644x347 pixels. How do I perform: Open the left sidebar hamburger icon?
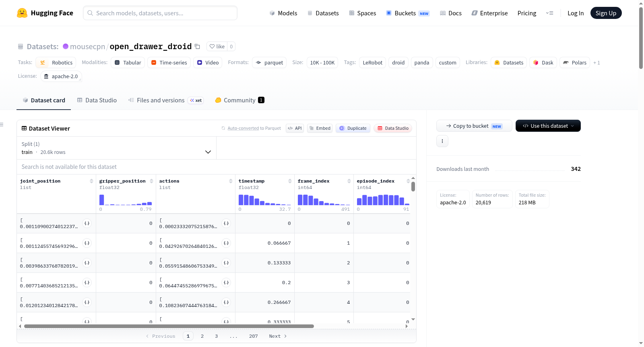tap(2, 125)
